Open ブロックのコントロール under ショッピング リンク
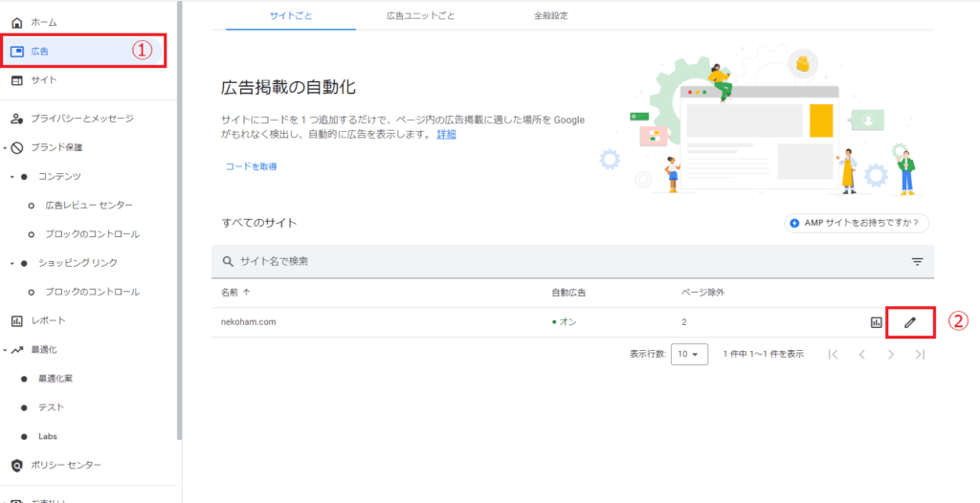The height and width of the screenshot is (503, 980). pos(92,292)
